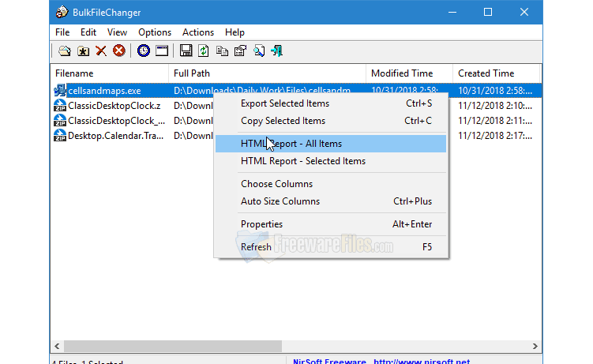Select the ClassicDesktopClock.z filename row
This screenshot has width=593, height=364.
pos(114,106)
